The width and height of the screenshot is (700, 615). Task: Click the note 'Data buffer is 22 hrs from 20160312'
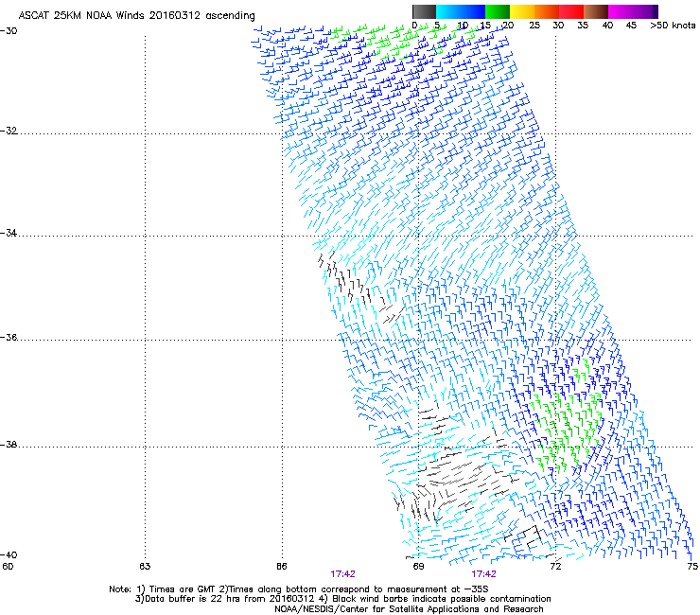(x=224, y=599)
